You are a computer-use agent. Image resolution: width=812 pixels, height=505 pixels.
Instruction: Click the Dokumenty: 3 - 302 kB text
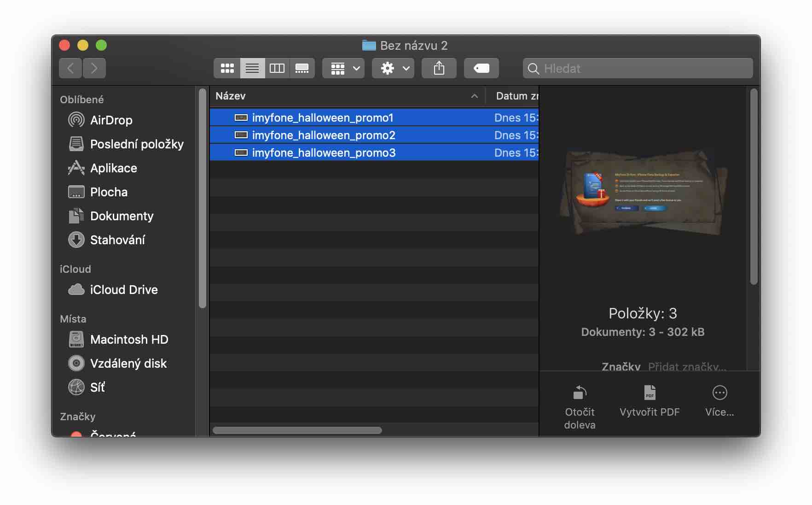click(x=643, y=332)
